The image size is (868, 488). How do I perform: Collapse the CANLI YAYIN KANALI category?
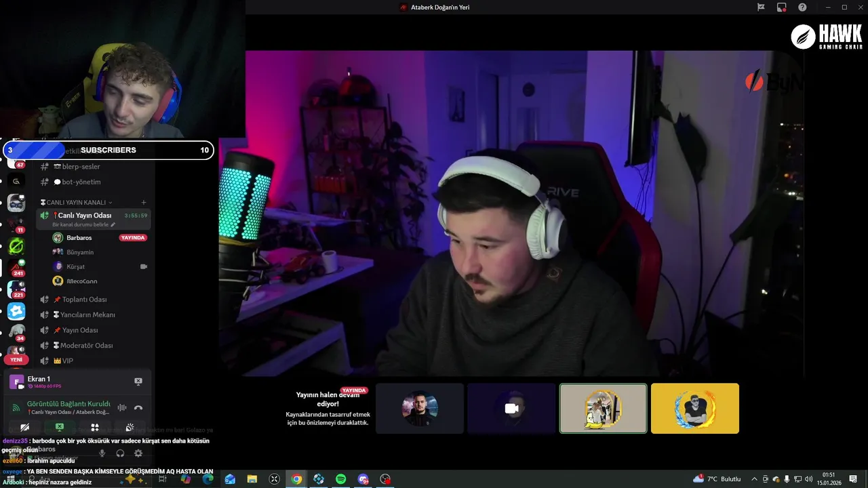[x=77, y=203]
